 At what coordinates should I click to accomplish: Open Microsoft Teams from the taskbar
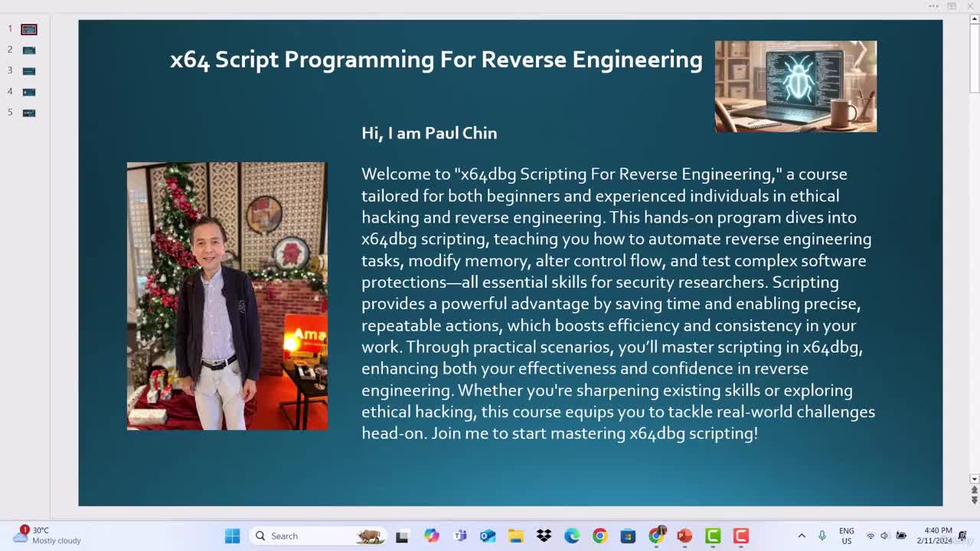point(460,536)
